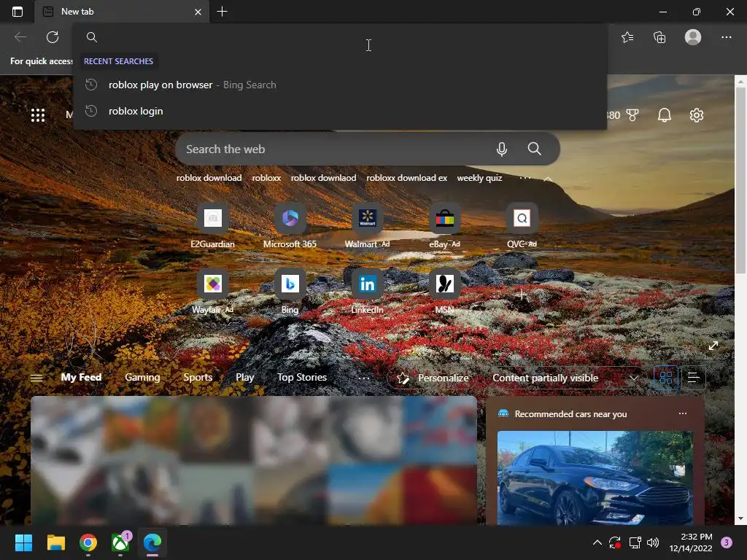The width and height of the screenshot is (747, 560).
Task: Click the 'roblox downlaod' misspelled suggestion
Action: [323, 178]
